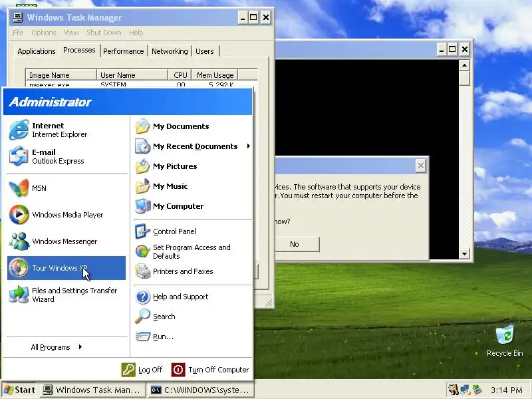Select the Processes tab

79,51
